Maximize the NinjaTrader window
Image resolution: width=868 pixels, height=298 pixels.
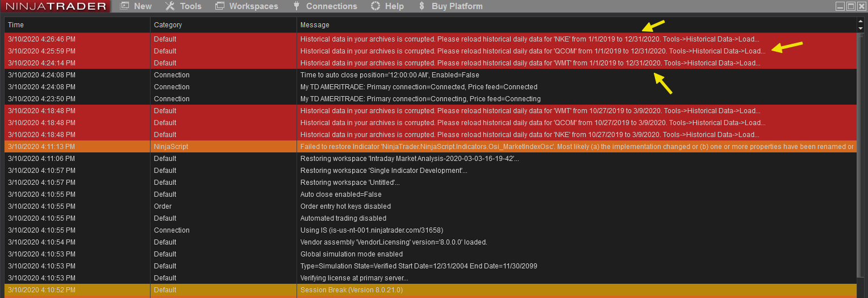pos(851,6)
